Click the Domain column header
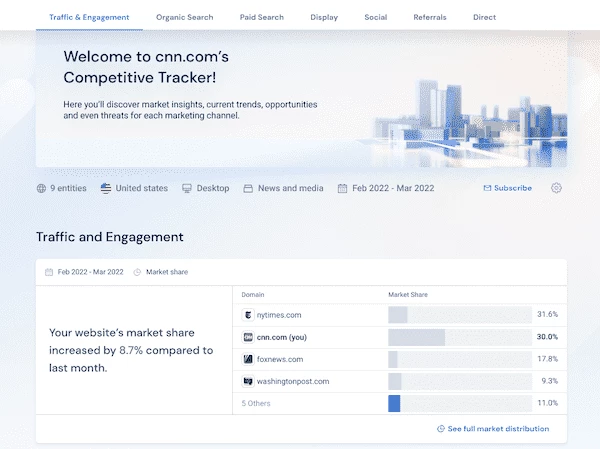 253,295
